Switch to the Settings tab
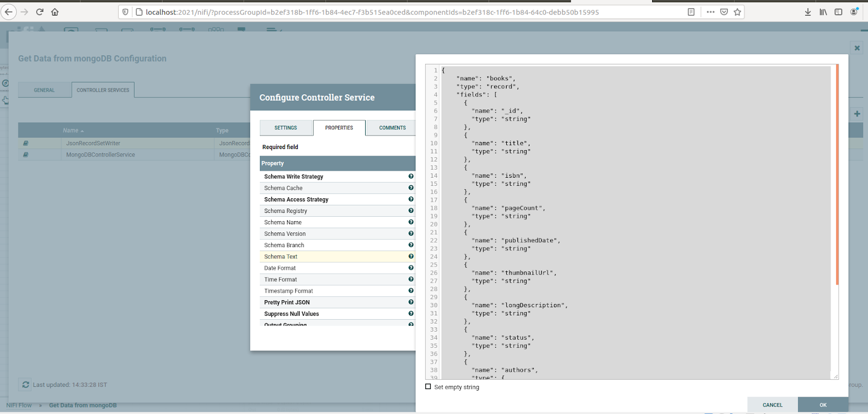 click(x=286, y=128)
